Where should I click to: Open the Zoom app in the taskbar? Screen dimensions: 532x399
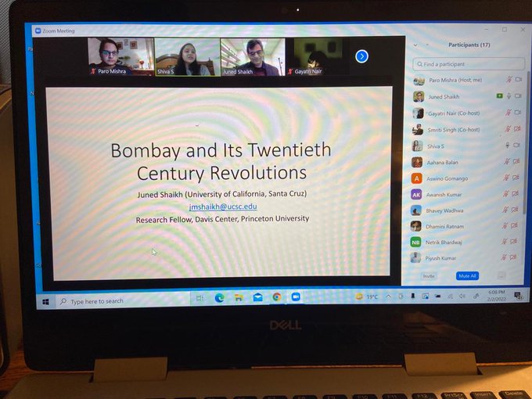296,297
